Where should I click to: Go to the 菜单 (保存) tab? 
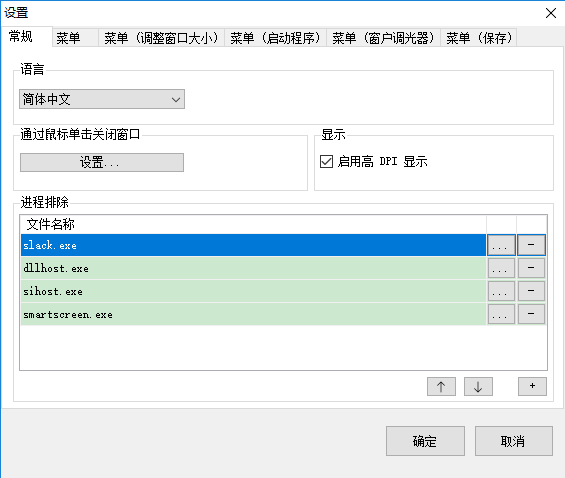pyautogui.click(x=479, y=38)
